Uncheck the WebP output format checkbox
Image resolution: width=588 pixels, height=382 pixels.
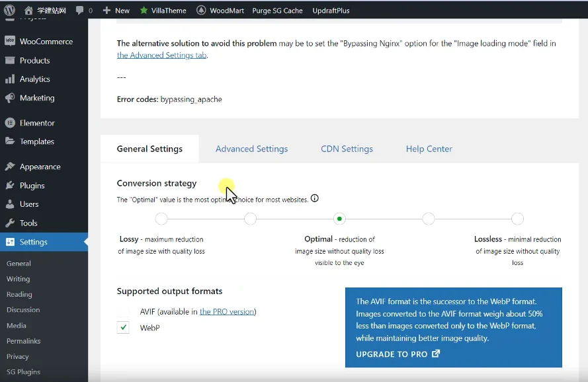point(123,327)
